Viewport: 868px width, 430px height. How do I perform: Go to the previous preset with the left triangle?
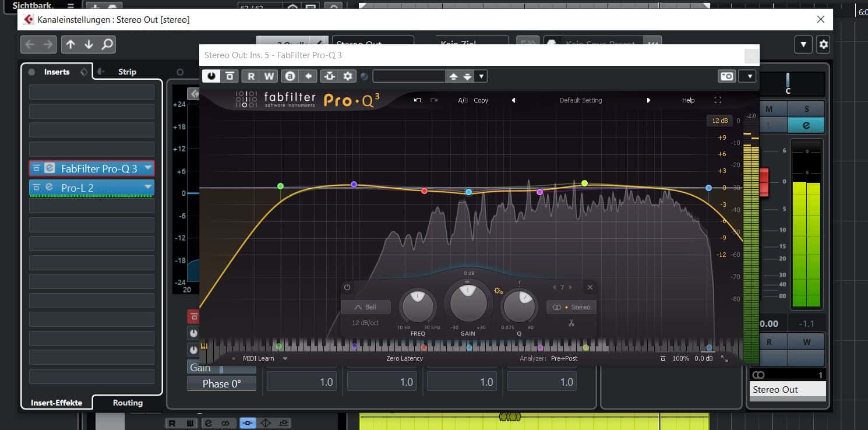[513, 100]
